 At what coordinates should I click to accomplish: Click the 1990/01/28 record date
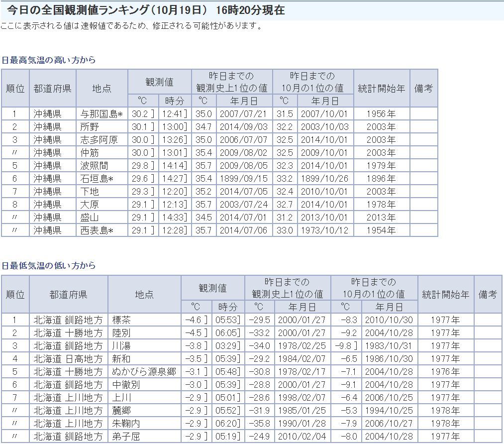(x=302, y=424)
